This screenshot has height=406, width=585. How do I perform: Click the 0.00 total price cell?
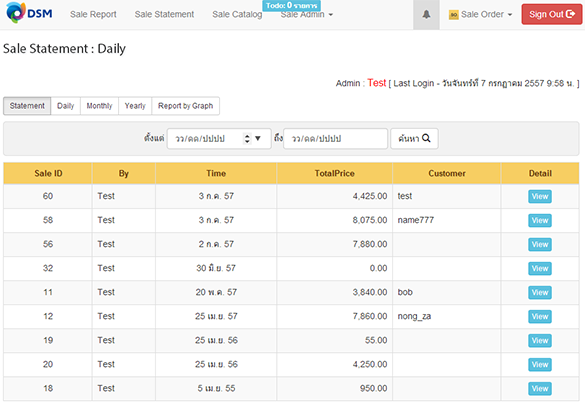click(x=335, y=268)
